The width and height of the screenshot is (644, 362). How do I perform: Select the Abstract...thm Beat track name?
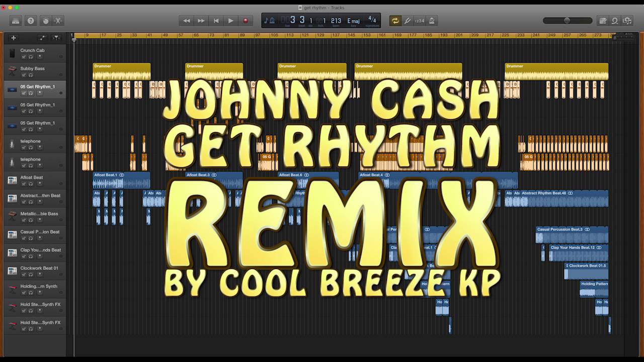click(x=40, y=196)
